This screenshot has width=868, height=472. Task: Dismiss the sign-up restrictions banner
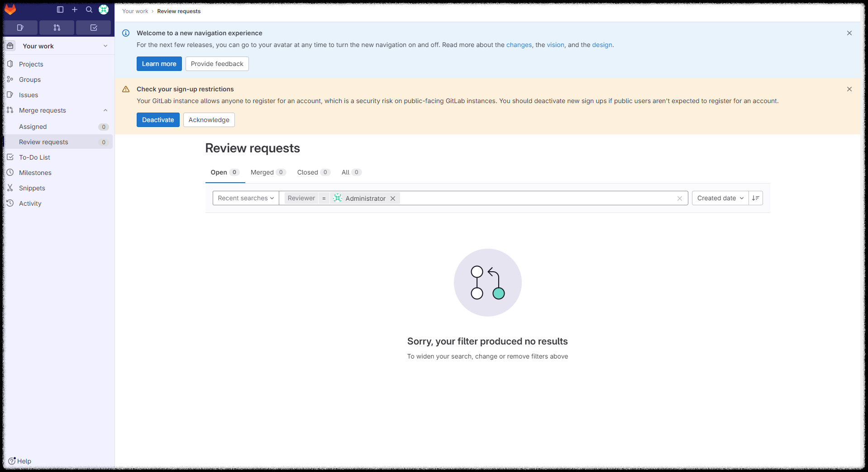849,89
